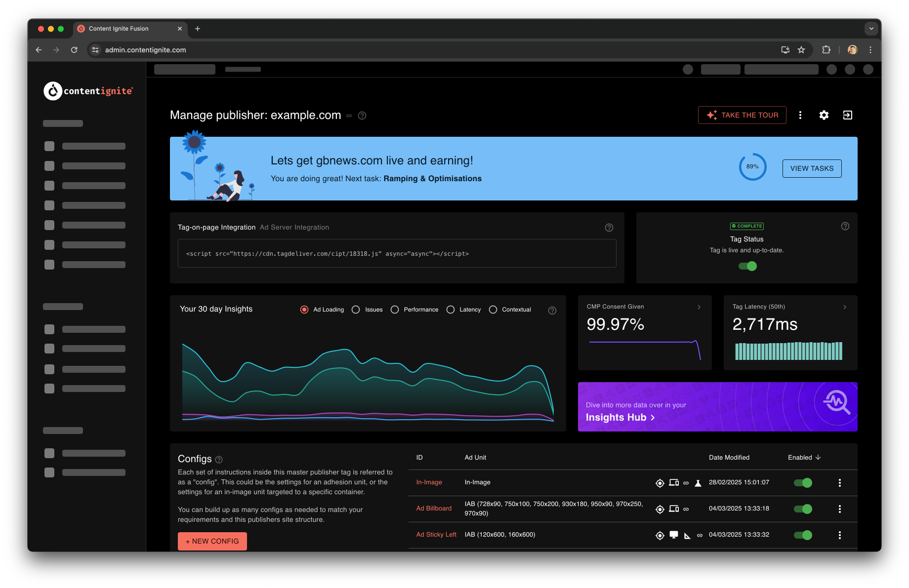
Task: Toggle the Tag Status live switch
Action: [747, 266]
